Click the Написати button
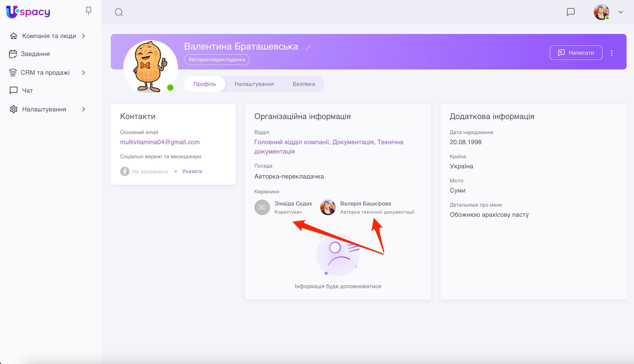The width and height of the screenshot is (634, 364). point(576,53)
